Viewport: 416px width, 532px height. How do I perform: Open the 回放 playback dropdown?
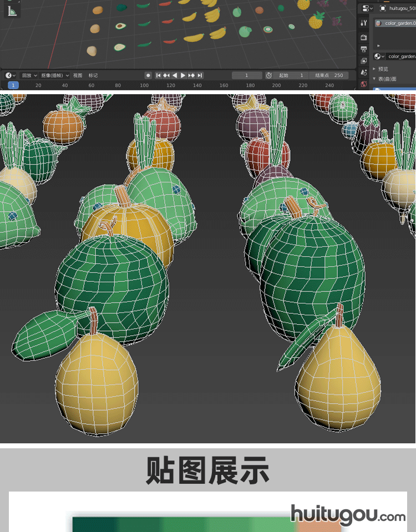point(29,75)
